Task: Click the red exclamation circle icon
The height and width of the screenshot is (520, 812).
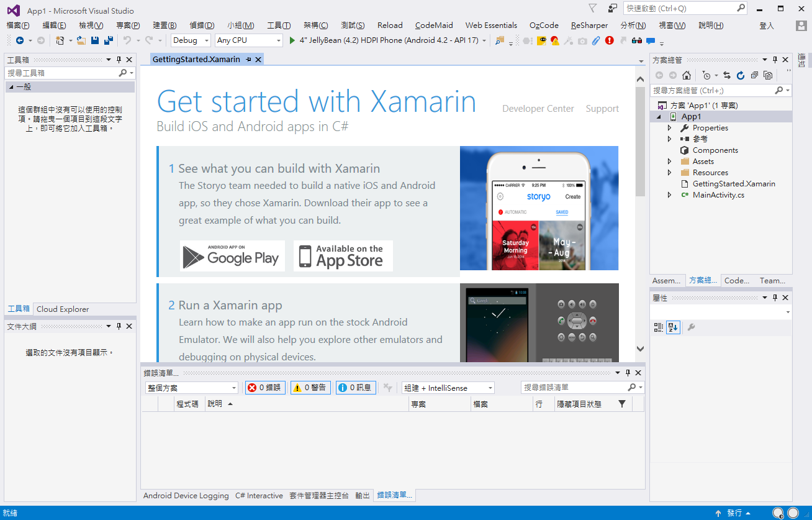Action: 610,40
